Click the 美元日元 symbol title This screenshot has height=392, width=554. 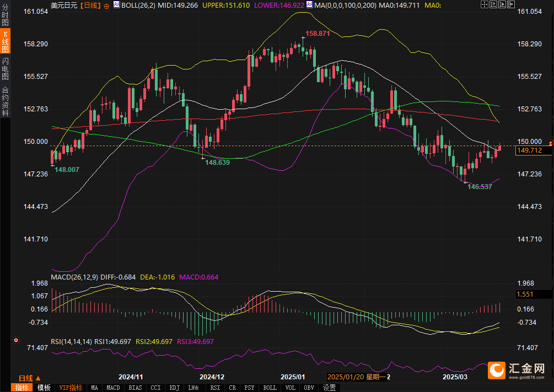[64, 6]
